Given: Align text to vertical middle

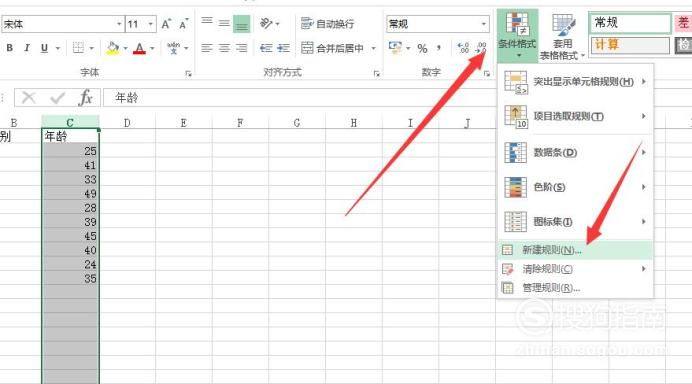Looking at the screenshot, I should tap(224, 23).
